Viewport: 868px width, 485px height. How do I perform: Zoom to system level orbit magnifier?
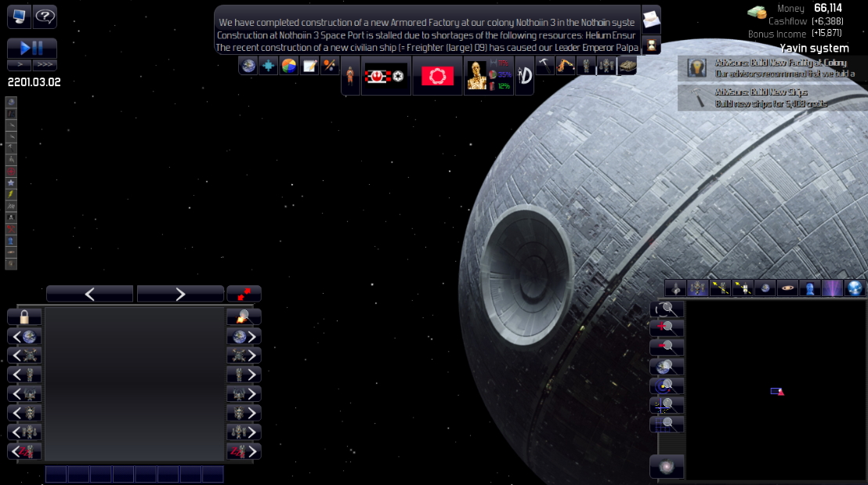tap(667, 386)
